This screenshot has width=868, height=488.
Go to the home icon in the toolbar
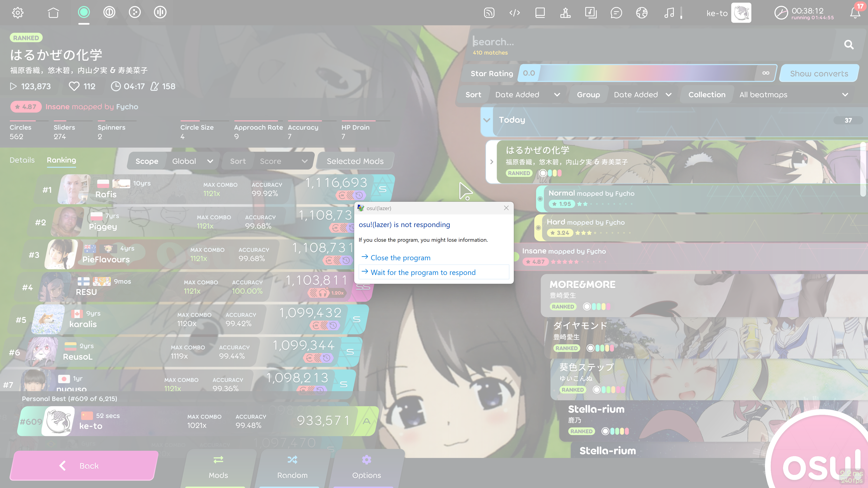(x=53, y=13)
